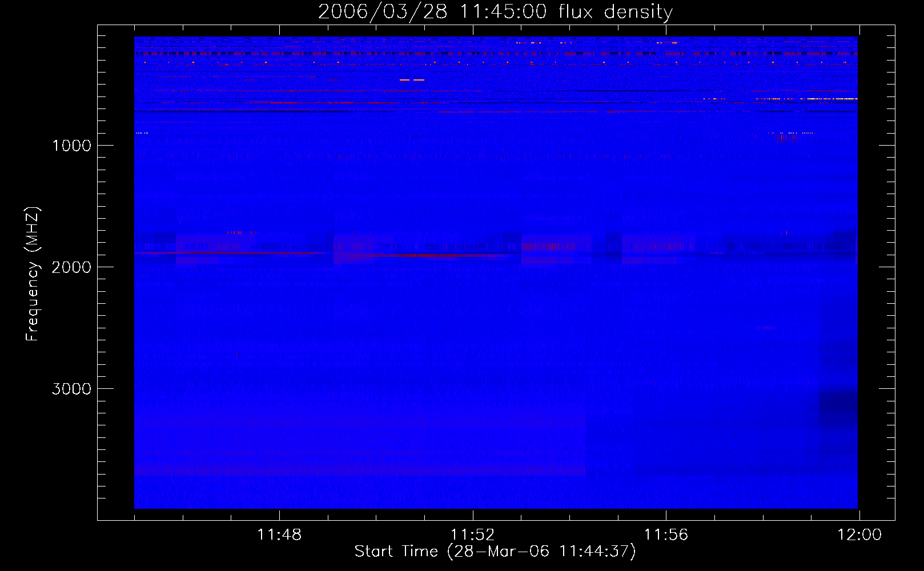Click the "Frequency (MHZ)" axis label
The image size is (924, 571).
click(33, 274)
